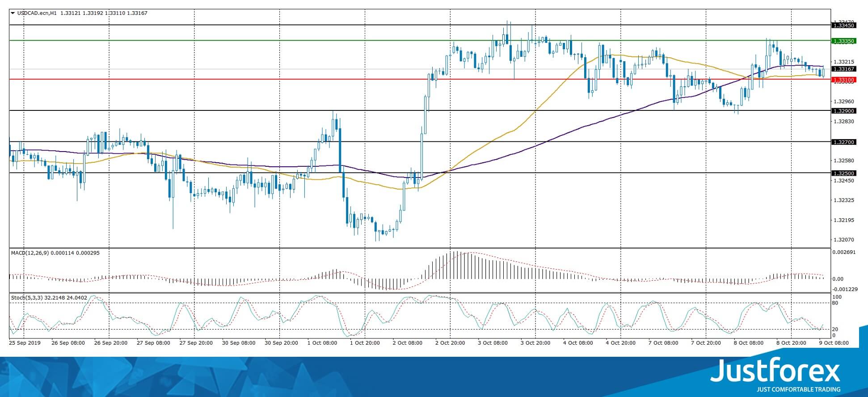The image size is (868, 397).
Task: Click the 25 Sep 2019 date label
Action: click(x=25, y=343)
